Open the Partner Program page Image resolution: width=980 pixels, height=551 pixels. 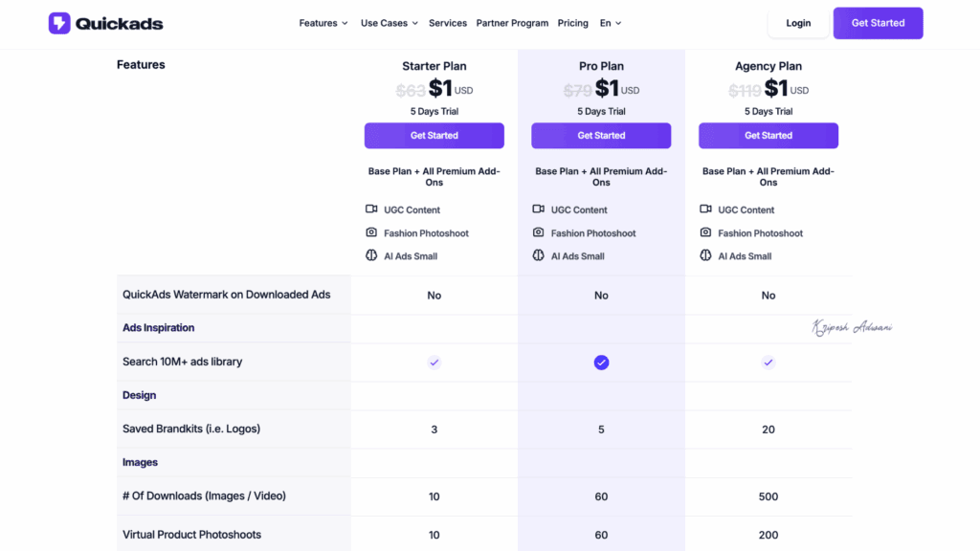512,22
